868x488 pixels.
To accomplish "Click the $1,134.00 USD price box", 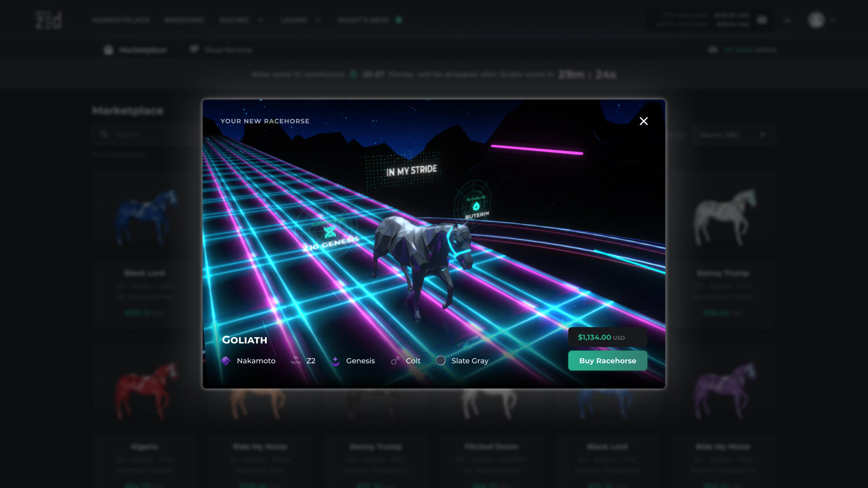I will (x=607, y=338).
